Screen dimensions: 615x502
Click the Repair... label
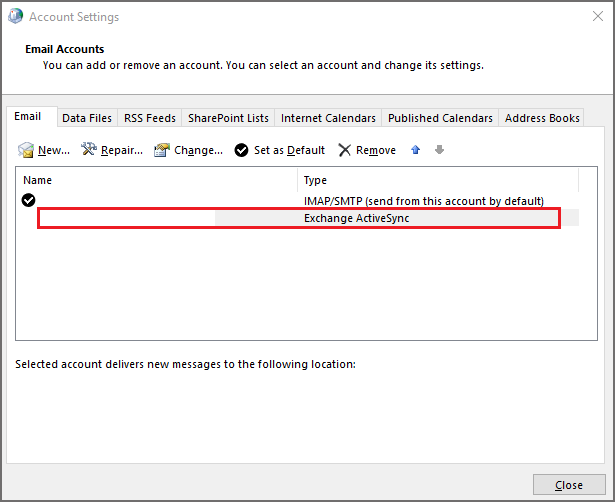[122, 150]
